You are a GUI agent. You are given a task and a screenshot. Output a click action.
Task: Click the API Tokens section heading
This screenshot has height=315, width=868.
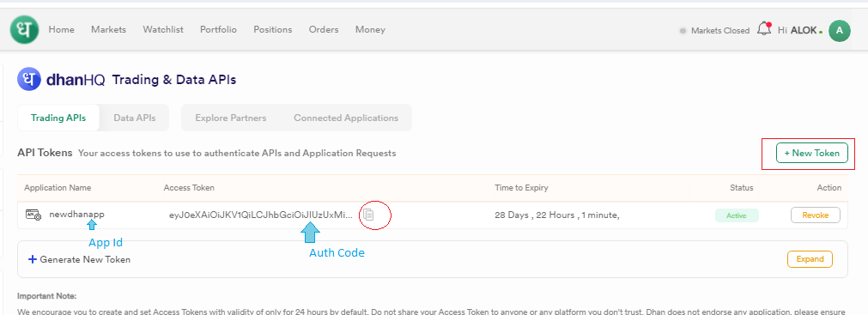(45, 153)
